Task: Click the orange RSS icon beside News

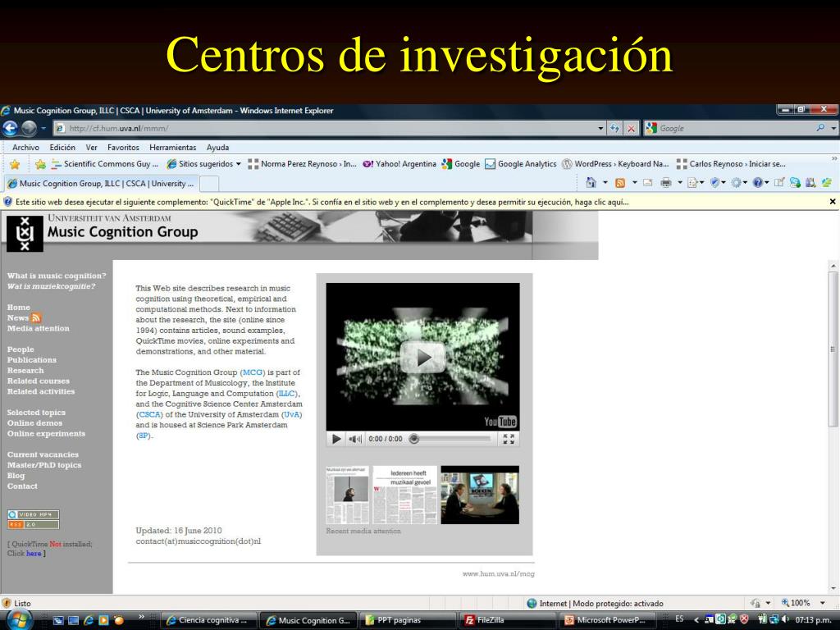Action: 36,317
